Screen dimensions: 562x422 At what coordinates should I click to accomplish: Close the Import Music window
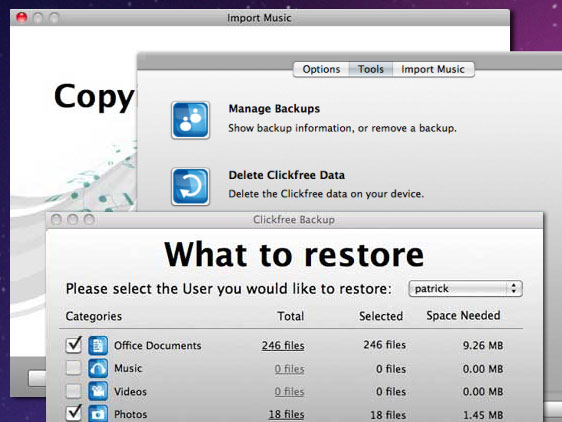22,17
